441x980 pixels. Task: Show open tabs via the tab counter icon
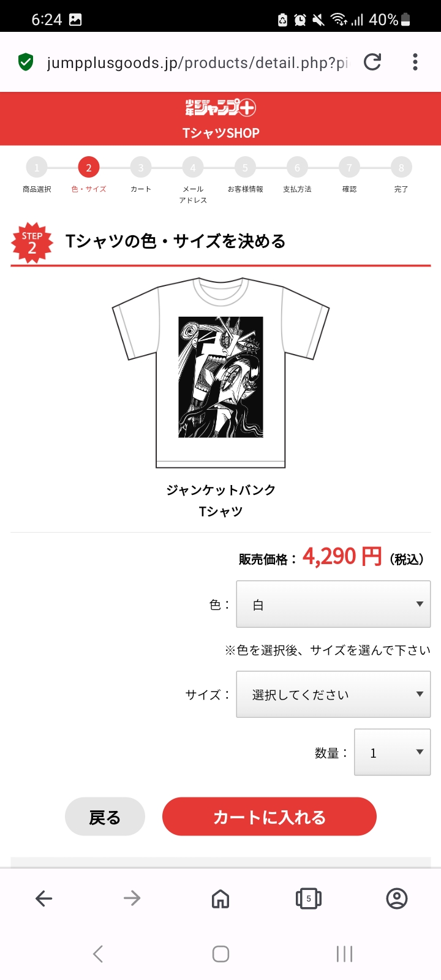click(309, 899)
